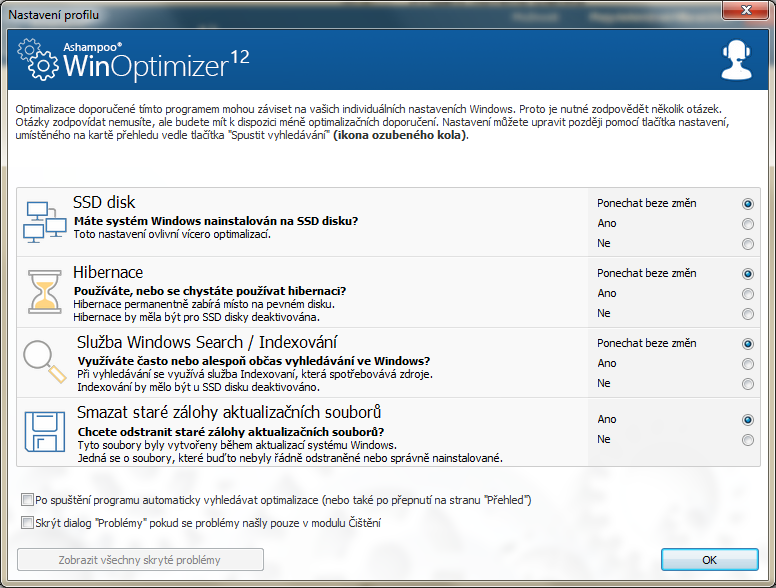Choose 'Ano' radio for Hibernace
This screenshot has height=588, width=776.
747,294
